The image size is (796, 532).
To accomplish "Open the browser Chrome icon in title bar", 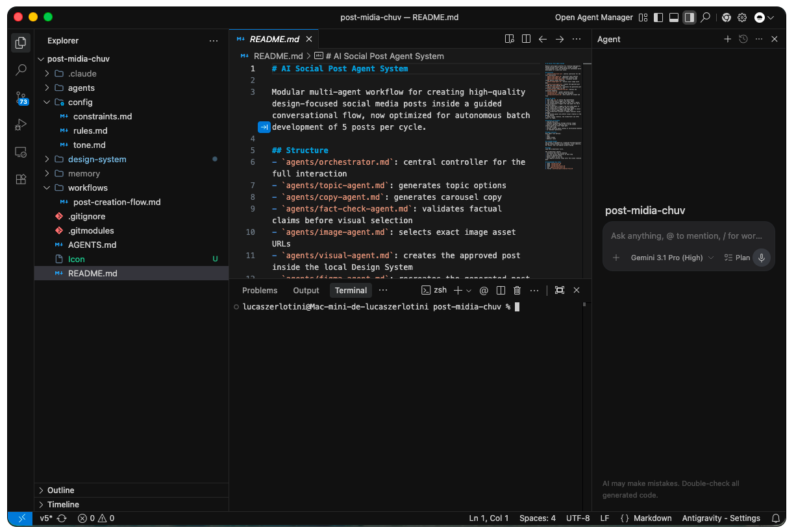I will 727,18.
